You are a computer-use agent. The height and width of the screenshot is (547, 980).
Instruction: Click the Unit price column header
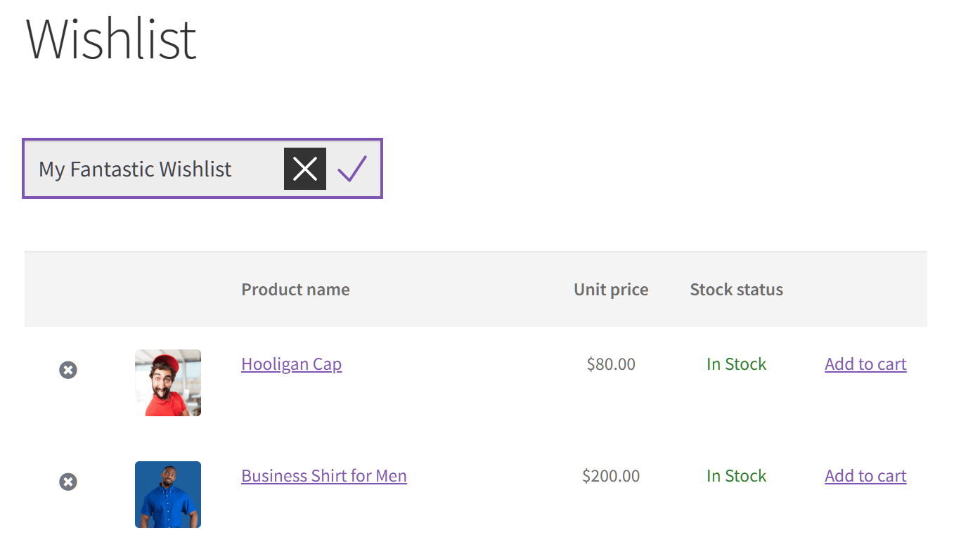(611, 290)
